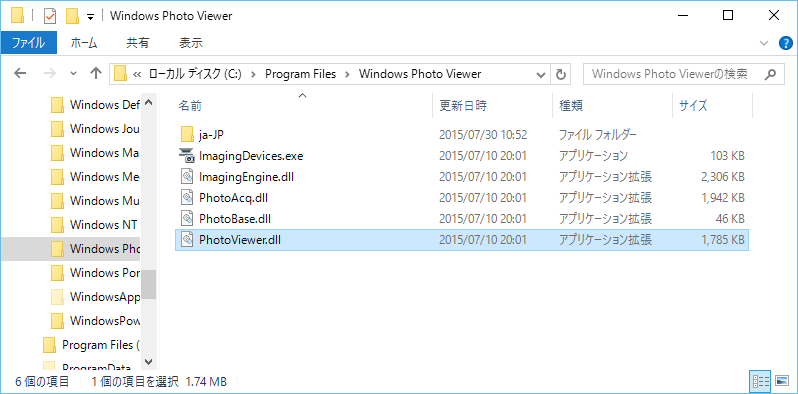
Task: Open the blue help question mark icon
Action: pos(786,43)
